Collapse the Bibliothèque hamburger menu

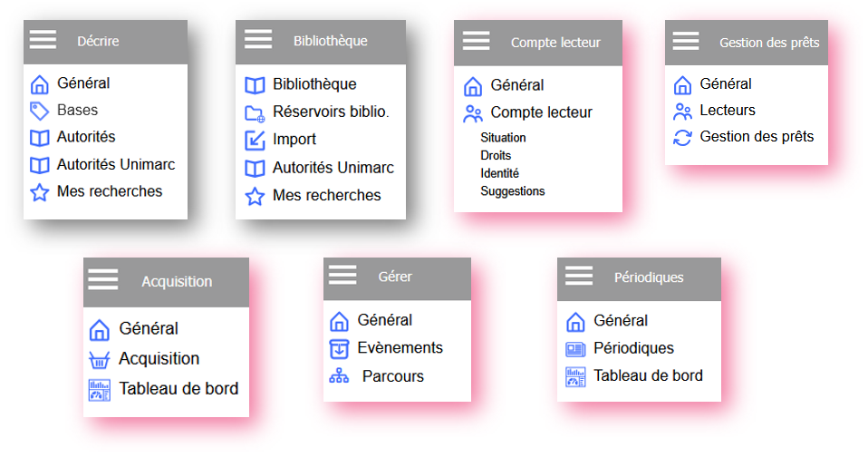(x=258, y=40)
